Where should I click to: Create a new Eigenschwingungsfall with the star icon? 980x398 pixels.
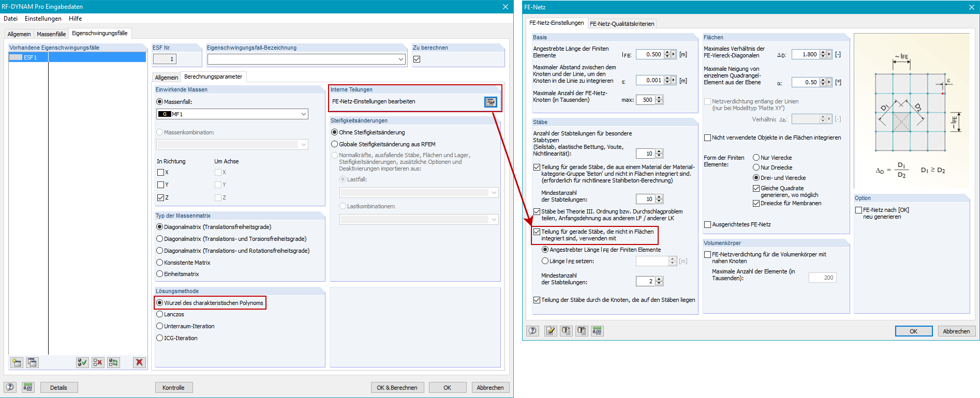(x=17, y=362)
